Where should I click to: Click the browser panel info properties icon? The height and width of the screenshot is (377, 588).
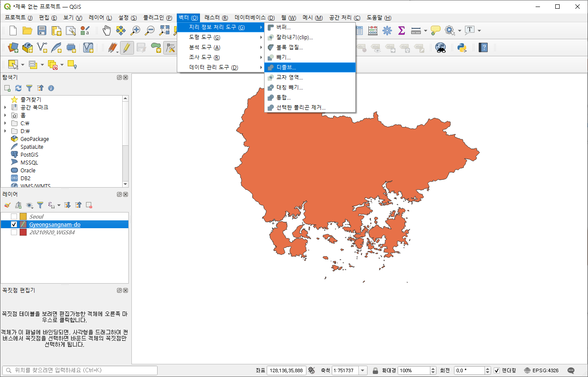click(51, 88)
